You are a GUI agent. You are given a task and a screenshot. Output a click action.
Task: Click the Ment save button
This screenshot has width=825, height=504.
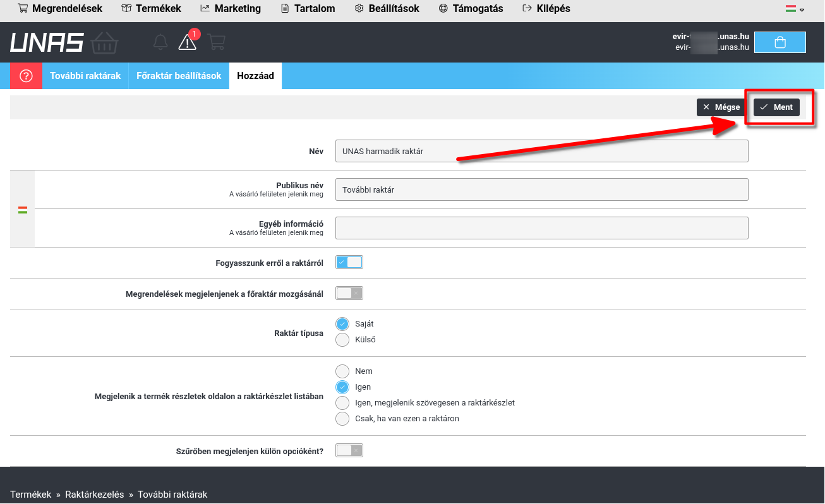(x=776, y=107)
